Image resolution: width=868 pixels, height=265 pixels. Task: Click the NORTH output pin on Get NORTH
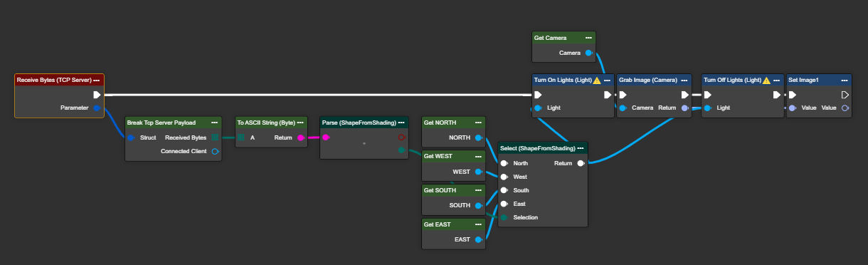click(478, 138)
